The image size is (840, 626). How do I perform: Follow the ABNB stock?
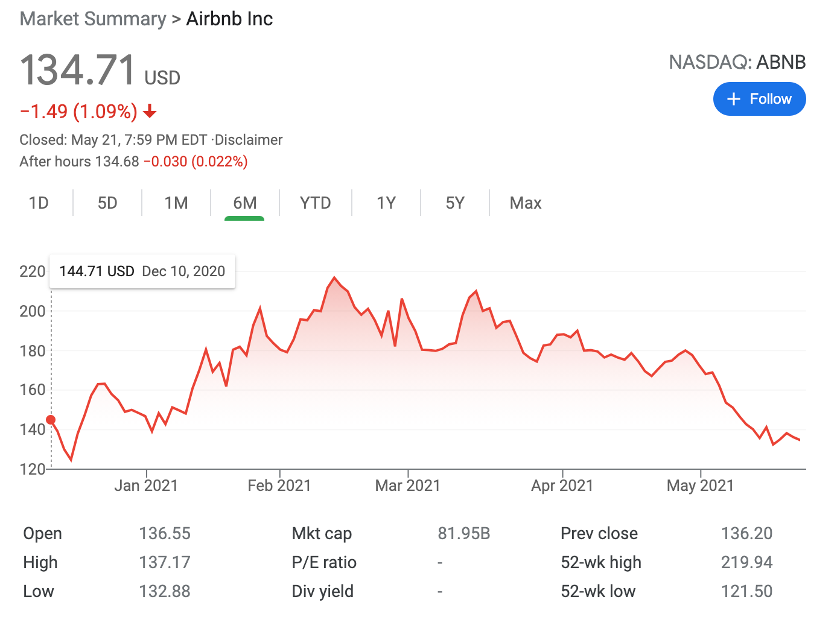760,99
